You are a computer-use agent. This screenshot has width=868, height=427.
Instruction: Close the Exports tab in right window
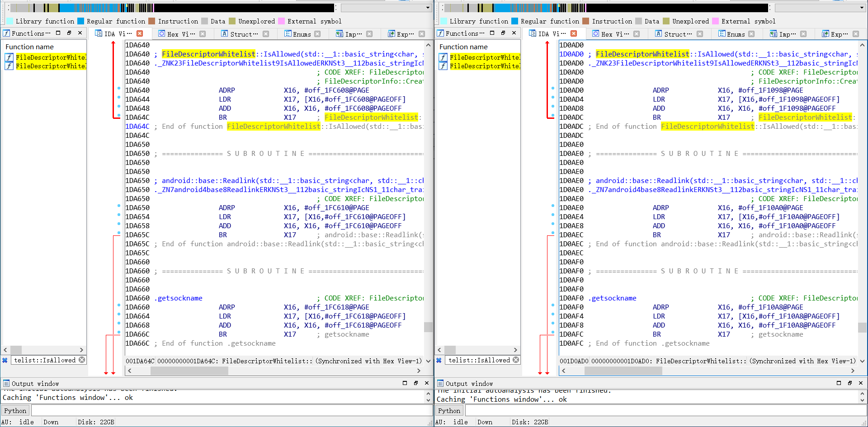pyautogui.click(x=856, y=34)
